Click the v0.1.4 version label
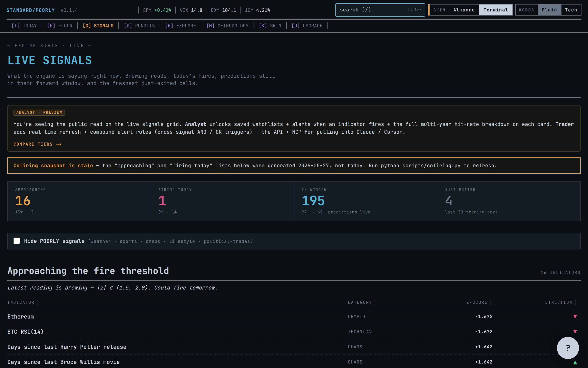The image size is (588, 368). pos(69,10)
